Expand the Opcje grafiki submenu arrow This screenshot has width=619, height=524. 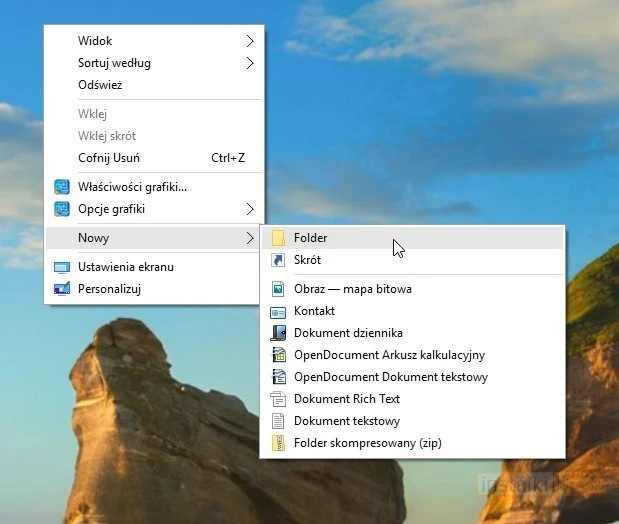click(249, 209)
